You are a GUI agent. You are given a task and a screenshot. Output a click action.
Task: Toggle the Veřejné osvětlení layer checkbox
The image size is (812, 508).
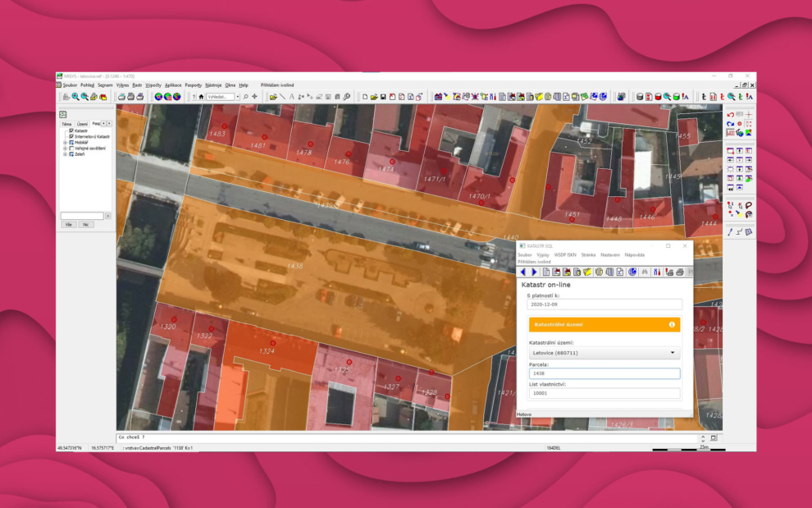pyautogui.click(x=71, y=149)
